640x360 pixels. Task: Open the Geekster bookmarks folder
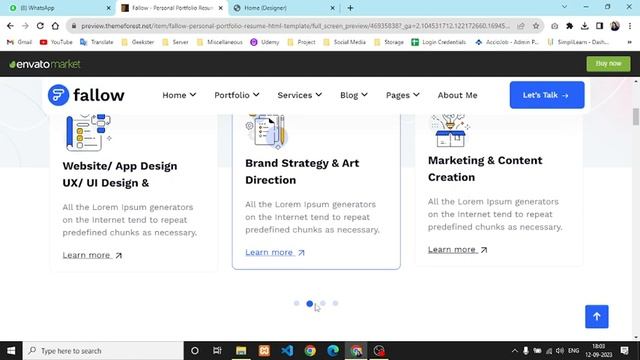pyautogui.click(x=138, y=42)
